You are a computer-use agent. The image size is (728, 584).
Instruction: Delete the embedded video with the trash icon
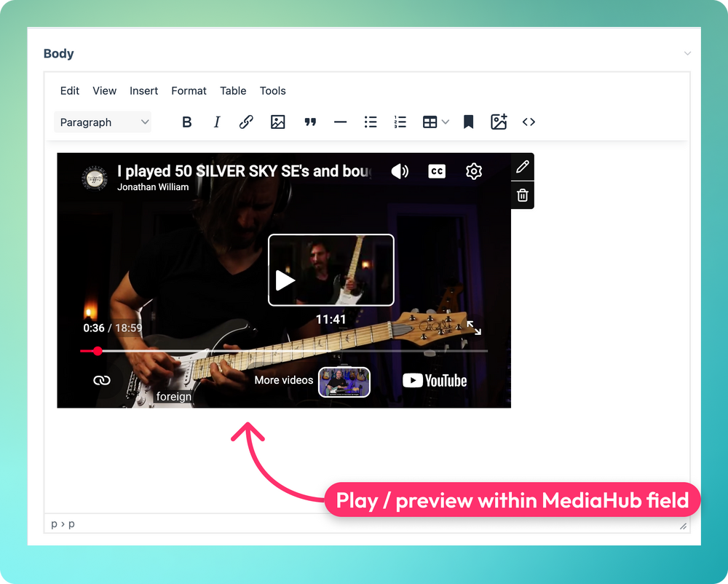(523, 195)
